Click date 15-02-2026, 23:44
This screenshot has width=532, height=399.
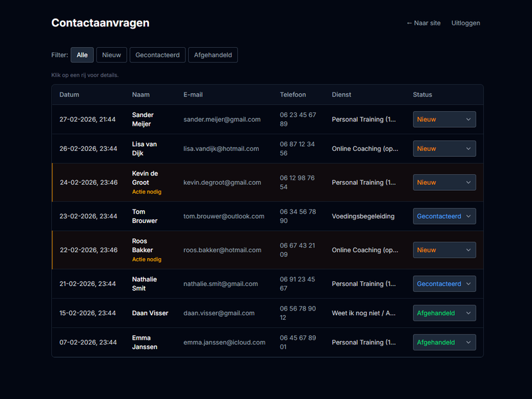coord(88,313)
